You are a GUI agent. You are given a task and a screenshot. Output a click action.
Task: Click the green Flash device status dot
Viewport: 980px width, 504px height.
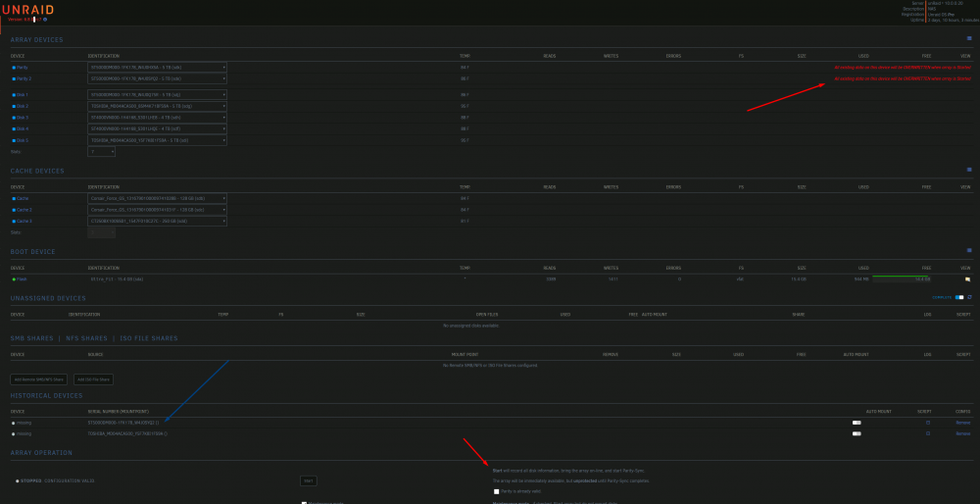[x=14, y=278]
